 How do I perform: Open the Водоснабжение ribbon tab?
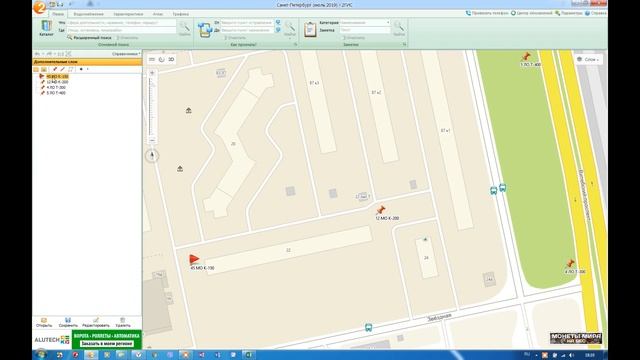89,14
